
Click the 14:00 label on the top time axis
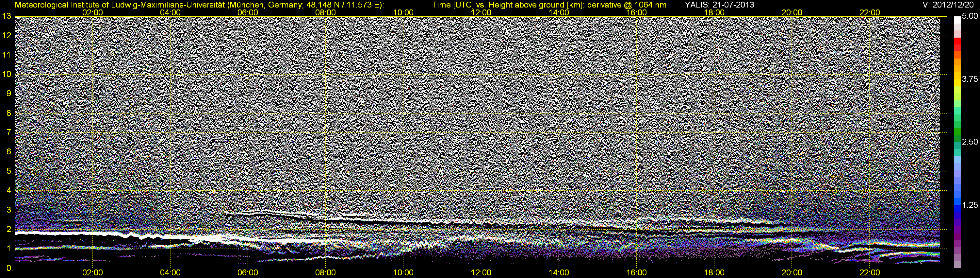[559, 12]
